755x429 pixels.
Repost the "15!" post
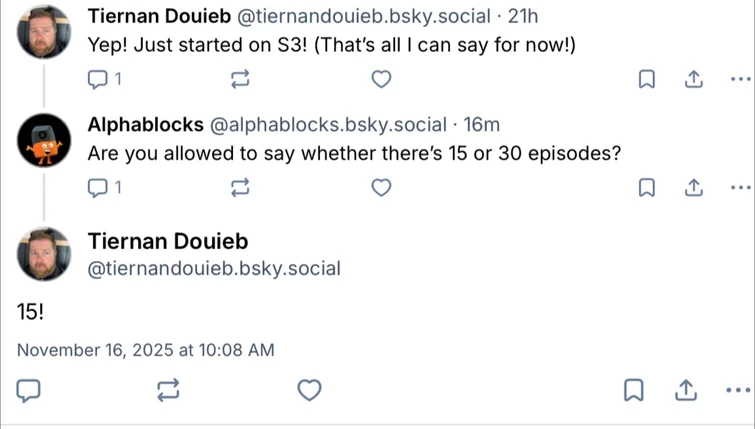(168, 390)
